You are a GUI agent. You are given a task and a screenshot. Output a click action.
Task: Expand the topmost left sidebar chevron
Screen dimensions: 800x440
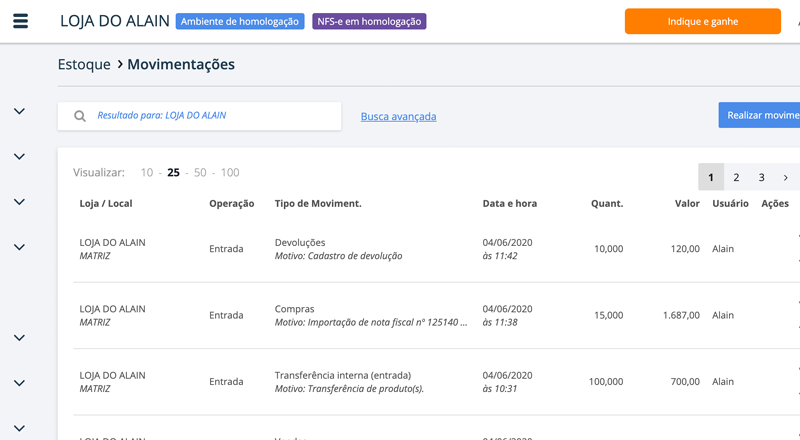(19, 111)
